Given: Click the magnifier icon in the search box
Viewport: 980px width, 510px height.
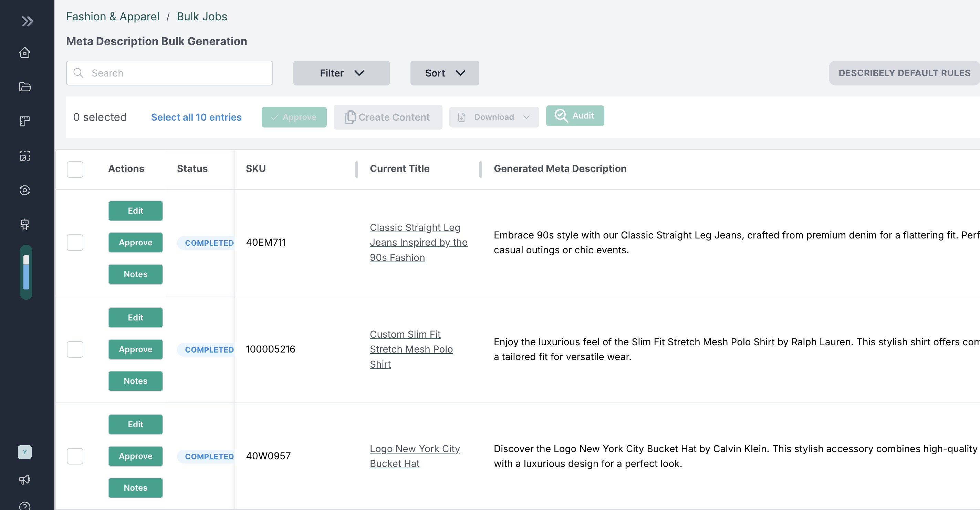Looking at the screenshot, I should coord(79,73).
